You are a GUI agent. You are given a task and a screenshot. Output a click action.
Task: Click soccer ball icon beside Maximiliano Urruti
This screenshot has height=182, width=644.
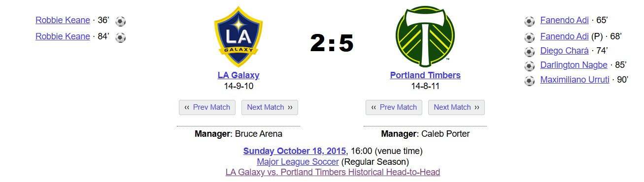point(530,81)
